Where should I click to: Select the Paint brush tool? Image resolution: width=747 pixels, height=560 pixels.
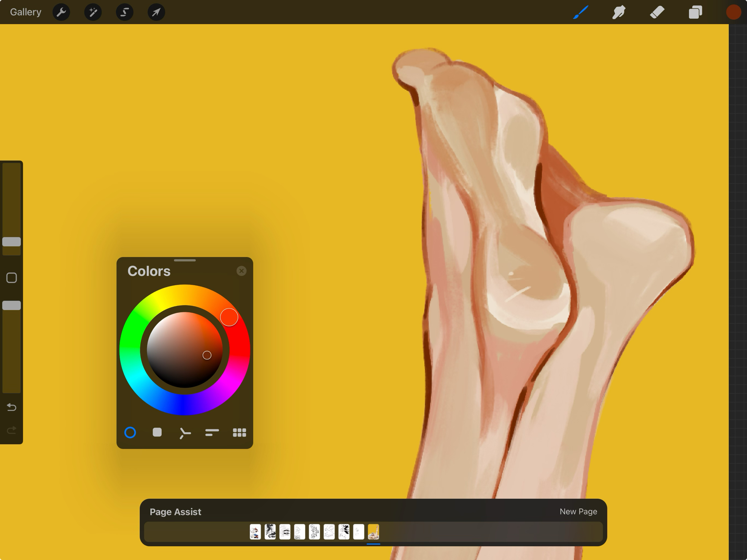tap(580, 12)
